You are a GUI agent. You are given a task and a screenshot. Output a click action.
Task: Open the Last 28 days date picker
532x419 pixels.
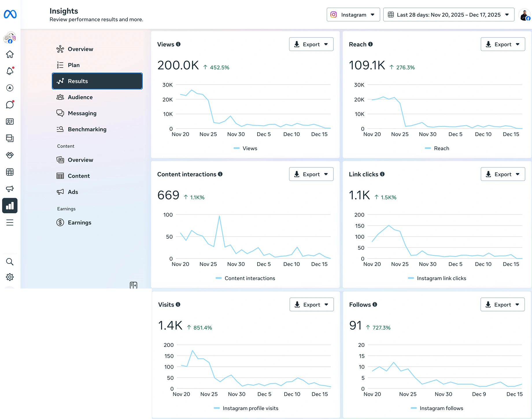[448, 15]
